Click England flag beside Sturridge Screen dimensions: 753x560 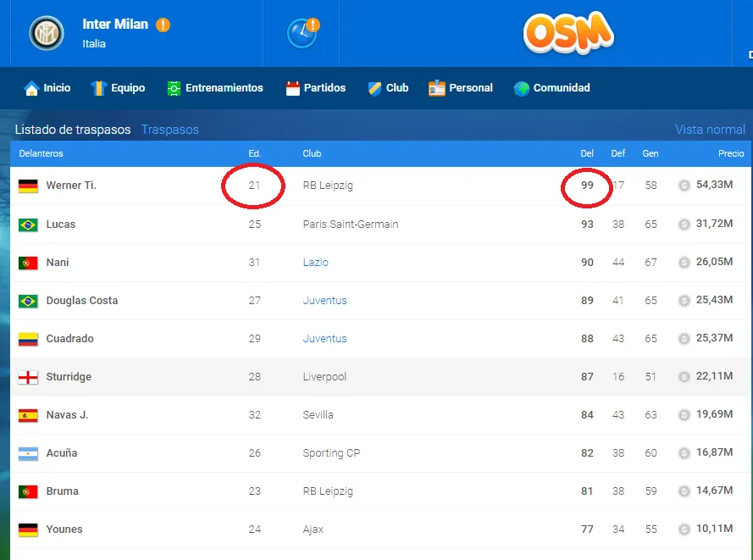click(x=28, y=378)
